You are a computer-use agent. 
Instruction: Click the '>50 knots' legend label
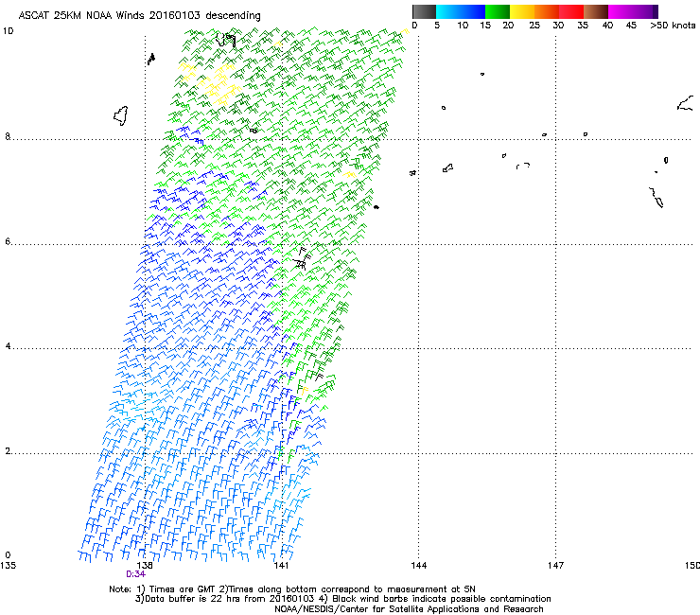(673, 26)
